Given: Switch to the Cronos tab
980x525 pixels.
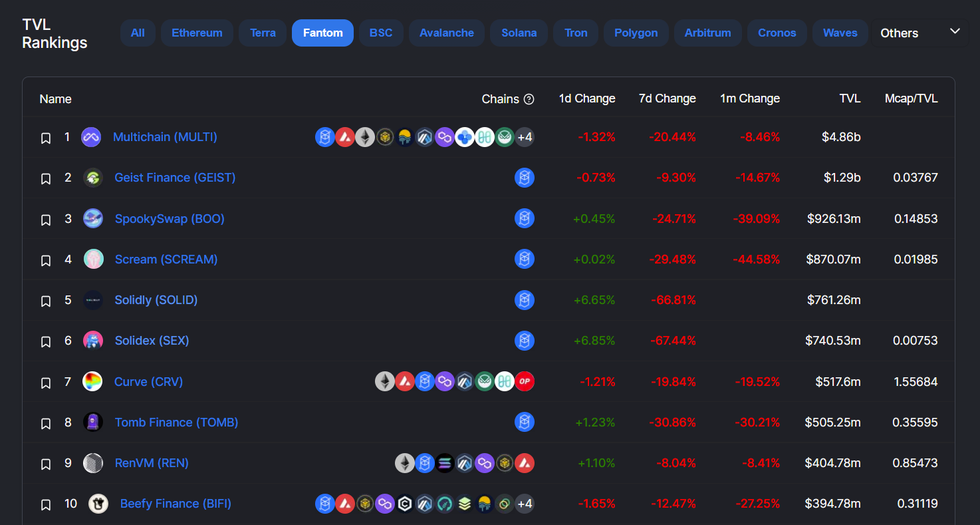Looking at the screenshot, I should pyautogui.click(x=777, y=33).
